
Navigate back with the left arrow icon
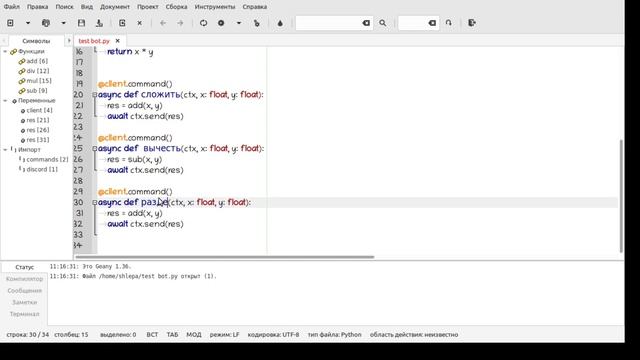[163, 23]
